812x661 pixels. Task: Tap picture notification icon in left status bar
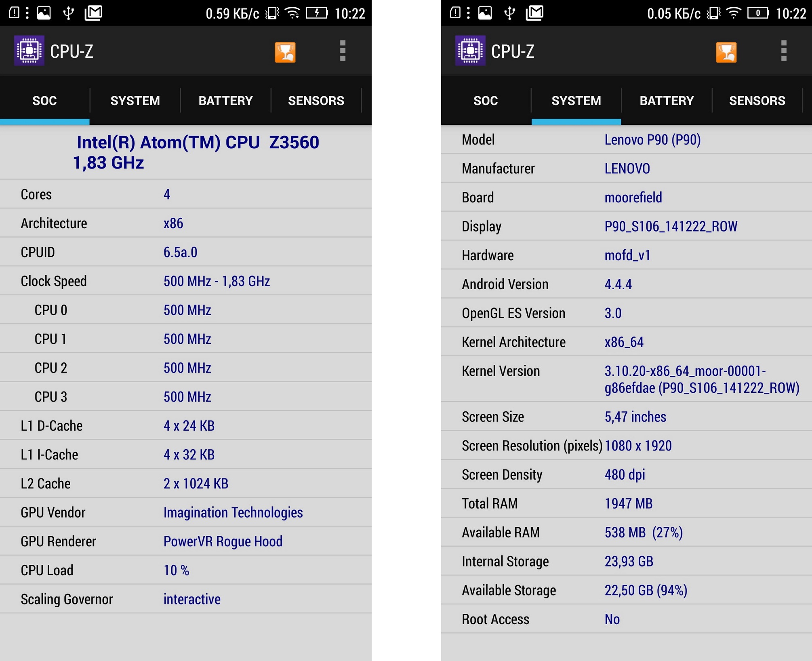[x=44, y=13]
